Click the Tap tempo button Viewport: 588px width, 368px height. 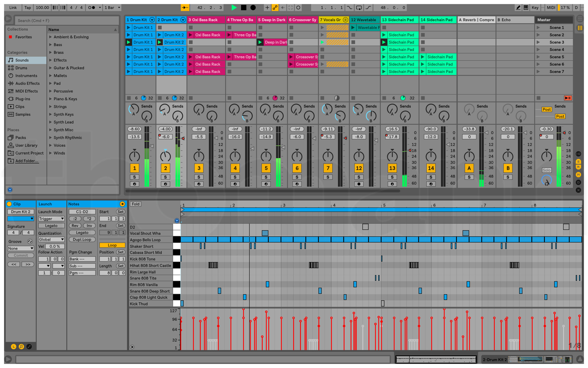[x=27, y=7]
